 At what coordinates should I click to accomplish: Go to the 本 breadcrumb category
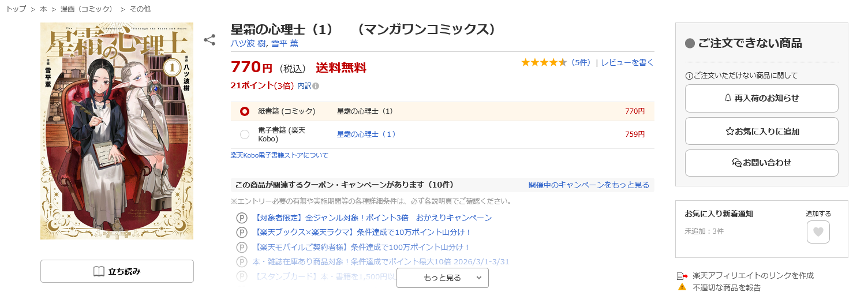coord(43,9)
